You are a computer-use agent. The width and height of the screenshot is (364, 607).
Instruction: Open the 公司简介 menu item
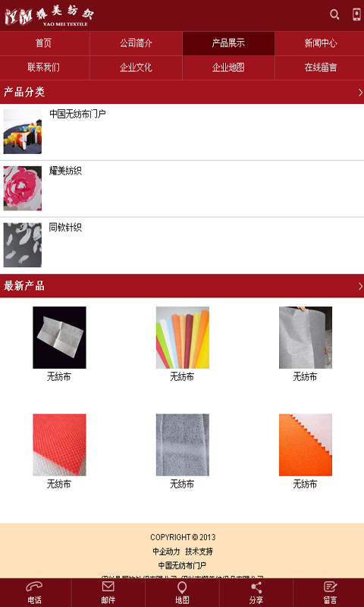[136, 43]
